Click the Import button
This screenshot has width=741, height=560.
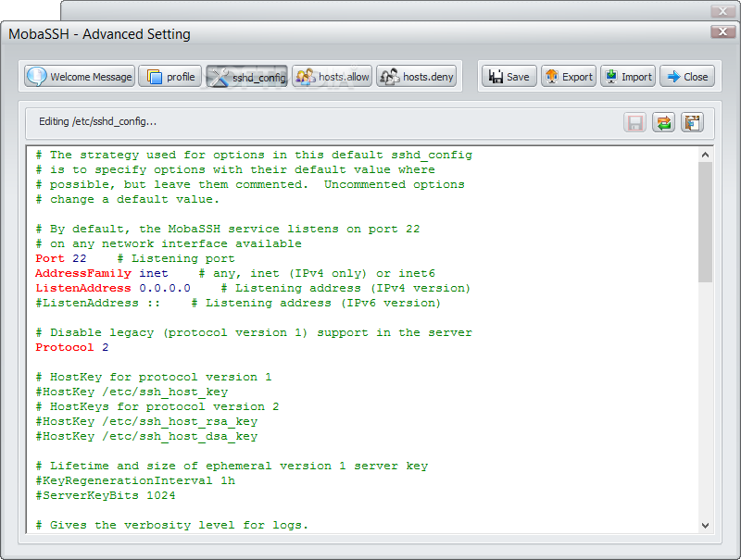628,77
